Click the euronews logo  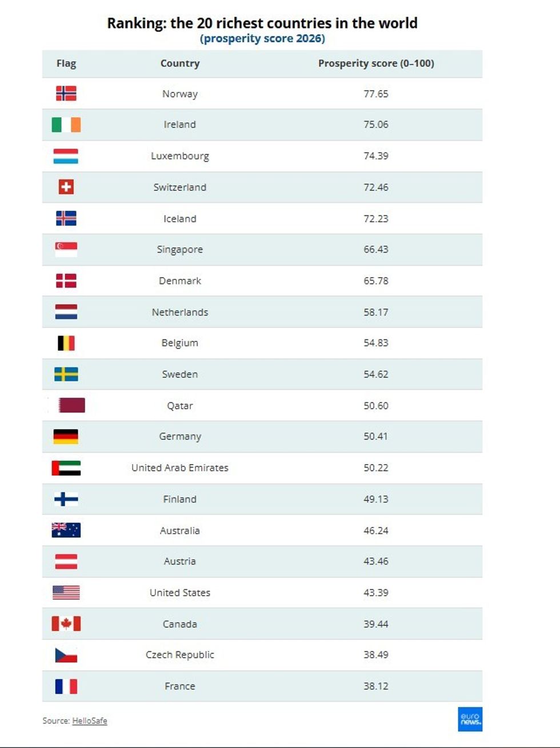click(x=470, y=719)
